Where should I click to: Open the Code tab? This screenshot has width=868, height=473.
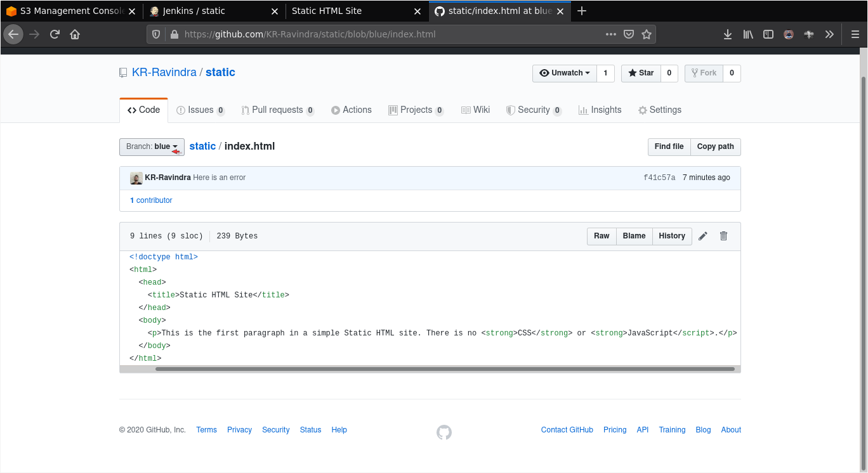(143, 110)
